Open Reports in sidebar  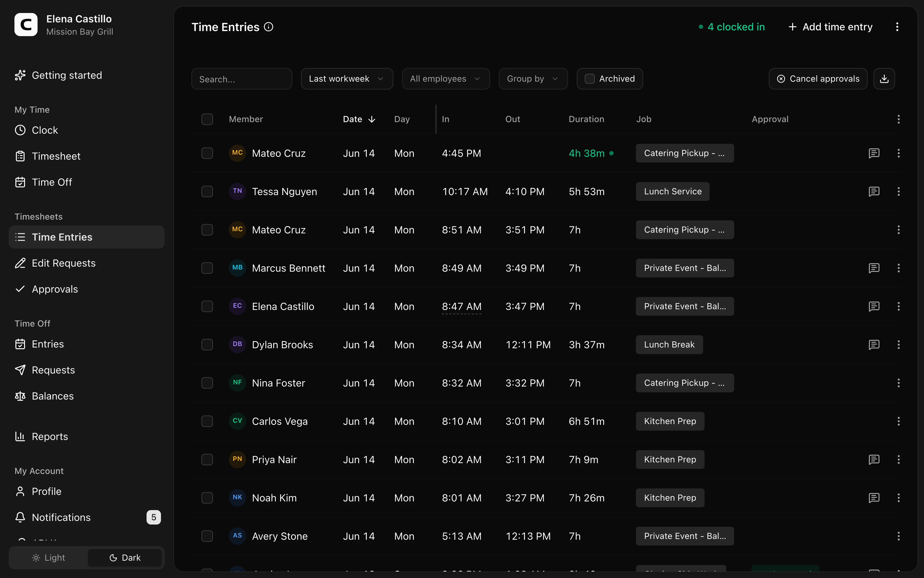[86, 437]
